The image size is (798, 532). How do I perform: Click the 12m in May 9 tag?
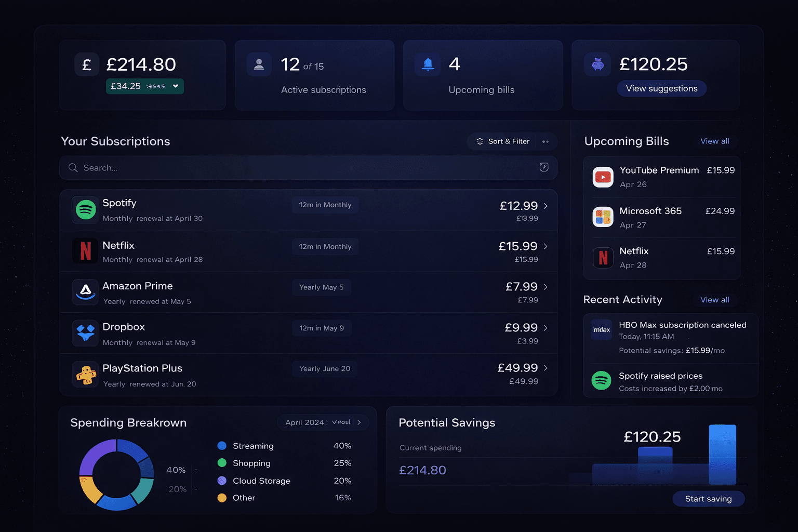coord(322,328)
